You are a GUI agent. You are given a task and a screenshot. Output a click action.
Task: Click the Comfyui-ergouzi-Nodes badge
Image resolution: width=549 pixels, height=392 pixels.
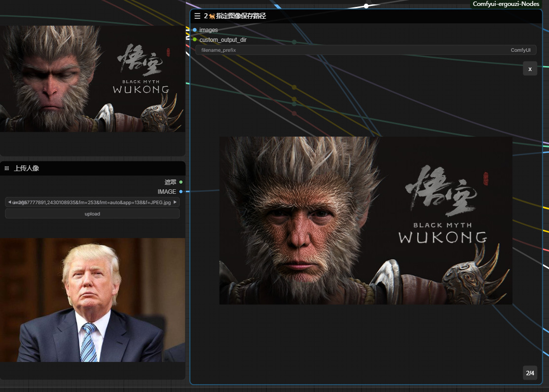506,4
